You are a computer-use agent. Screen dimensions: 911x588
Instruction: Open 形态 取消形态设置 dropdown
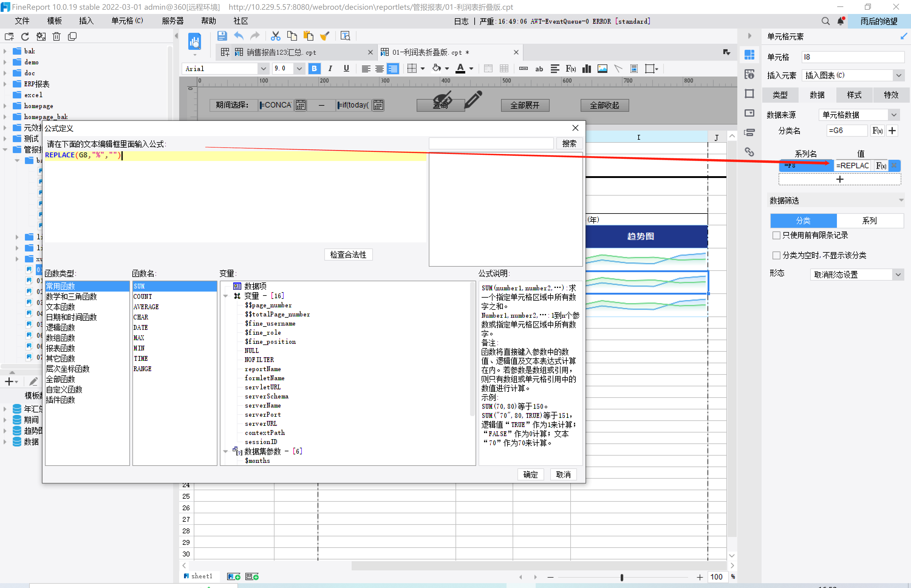tap(898, 275)
